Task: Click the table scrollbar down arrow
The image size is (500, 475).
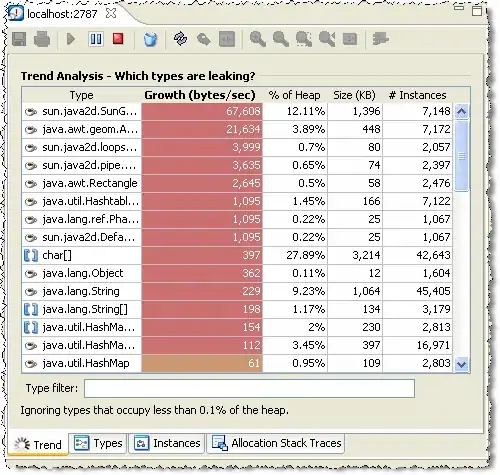Action: point(461,364)
